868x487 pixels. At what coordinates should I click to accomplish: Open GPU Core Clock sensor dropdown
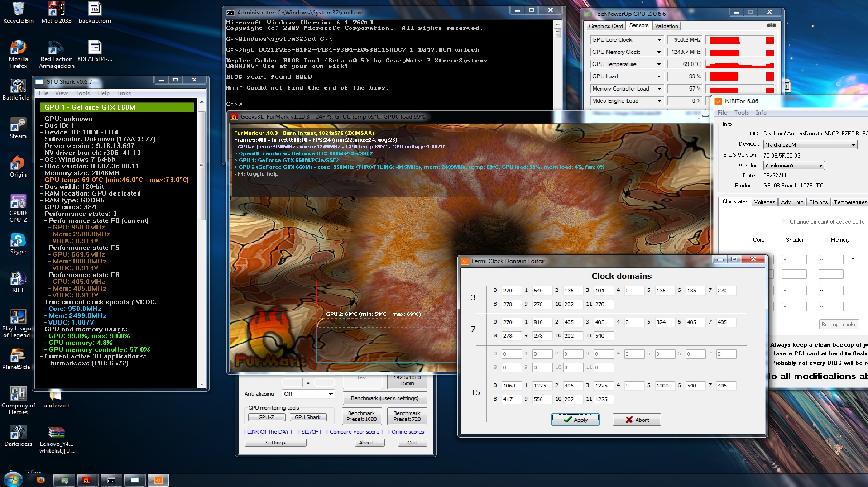point(659,40)
